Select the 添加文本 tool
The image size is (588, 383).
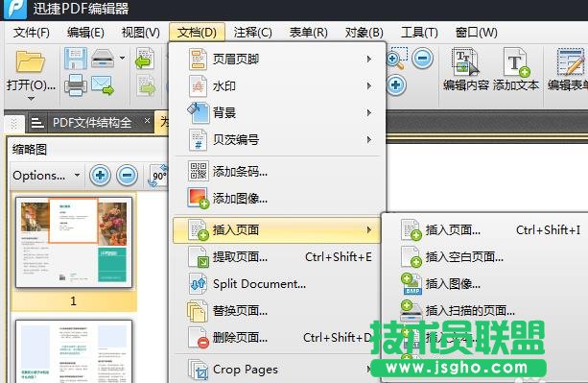516,69
